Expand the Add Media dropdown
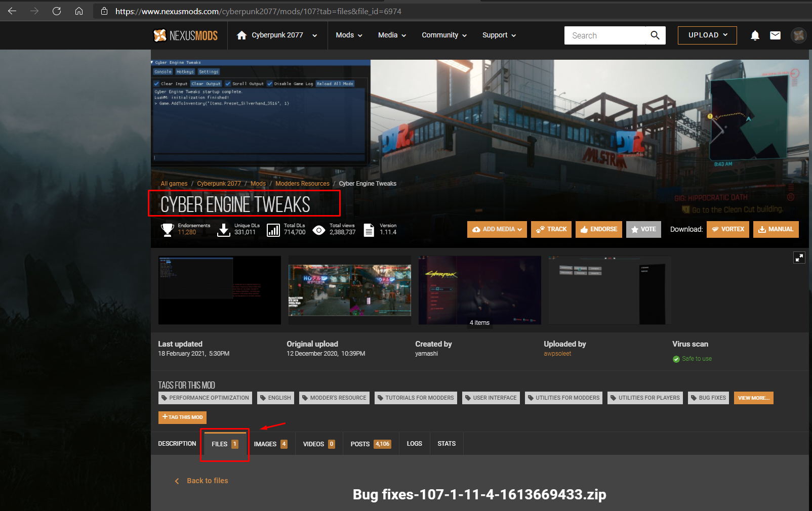Viewport: 812px width, 511px height. point(497,229)
